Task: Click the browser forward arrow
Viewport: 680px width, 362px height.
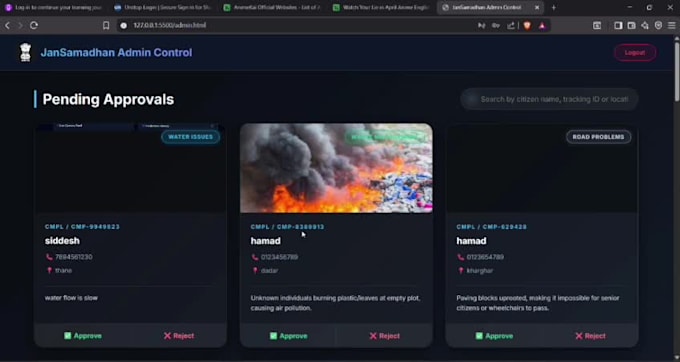Action: click(x=20, y=26)
